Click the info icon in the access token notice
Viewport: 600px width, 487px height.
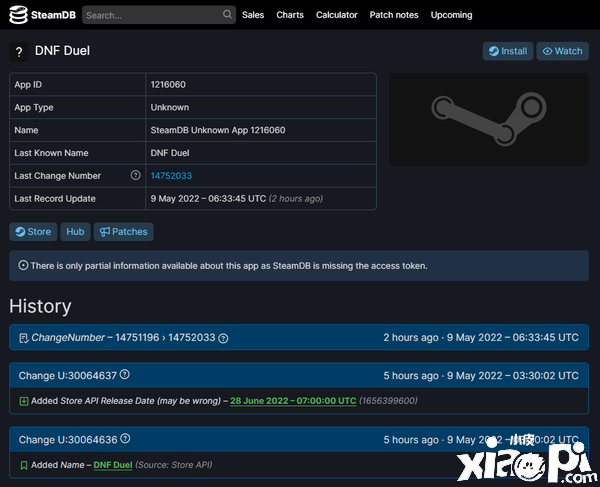tap(23, 265)
